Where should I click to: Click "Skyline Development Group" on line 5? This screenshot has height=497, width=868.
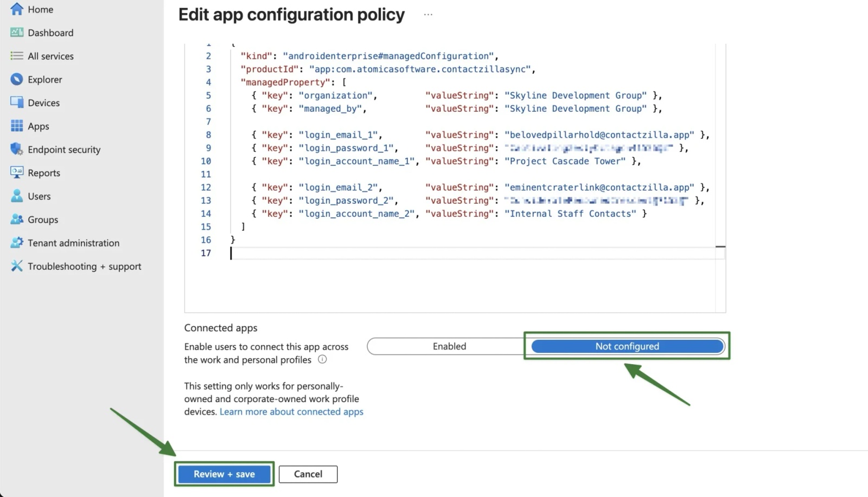(576, 95)
